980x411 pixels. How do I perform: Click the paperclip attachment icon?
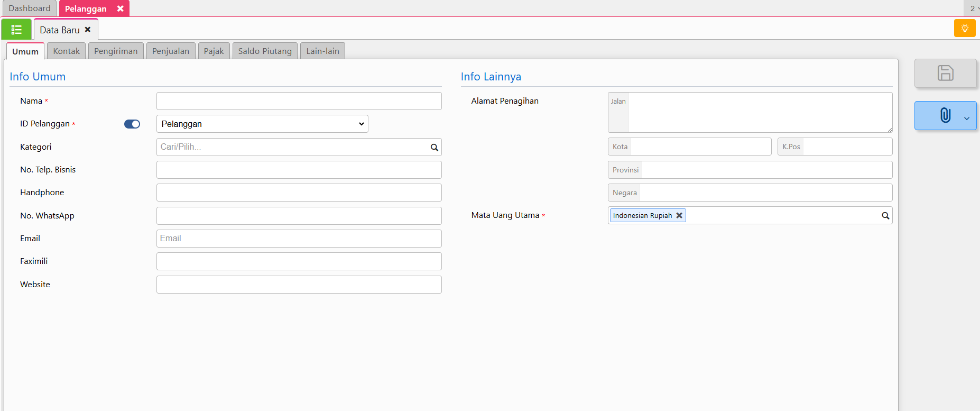(945, 115)
